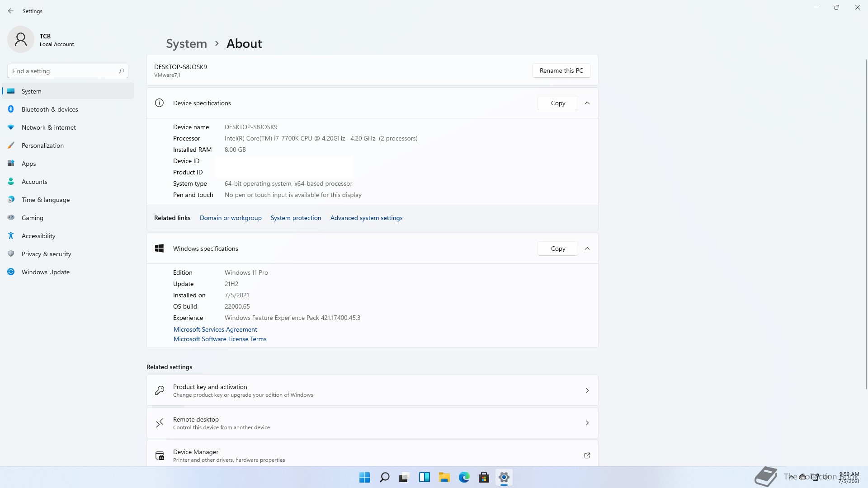Viewport: 868px width, 488px height.
Task: Click the Installed RAM value 8.00 GB
Action: pyautogui.click(x=235, y=150)
